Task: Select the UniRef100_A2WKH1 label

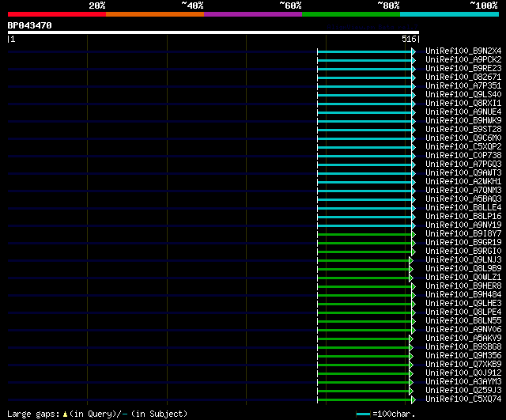Action: (x=463, y=182)
